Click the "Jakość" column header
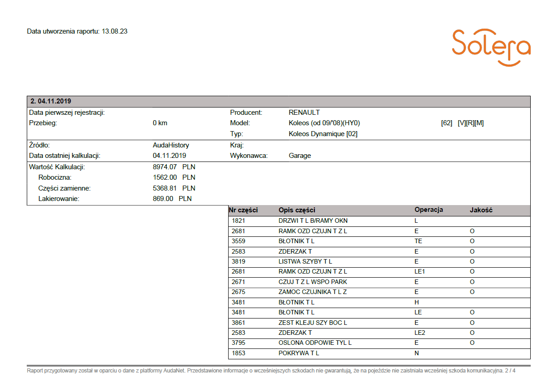Screen dimensions: 557x392 pos(481,210)
